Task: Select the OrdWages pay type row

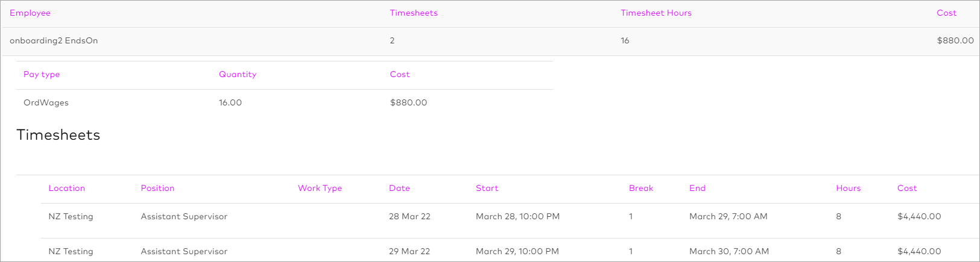Action: click(46, 103)
